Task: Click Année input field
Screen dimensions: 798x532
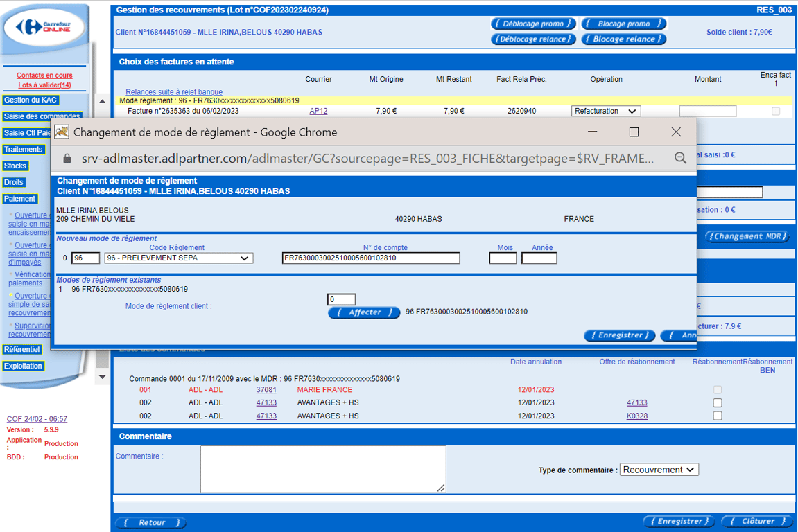Action: pos(539,258)
